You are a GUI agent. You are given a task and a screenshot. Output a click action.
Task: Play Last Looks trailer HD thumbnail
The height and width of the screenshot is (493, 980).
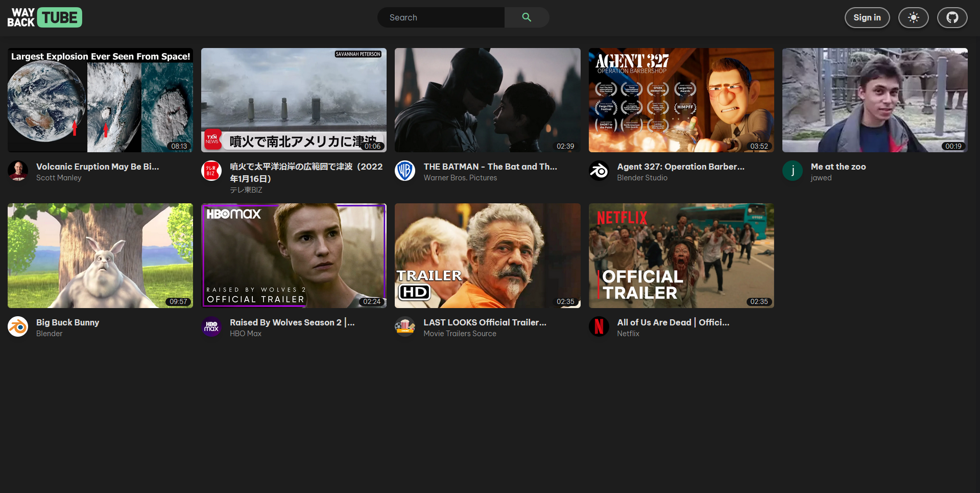(x=488, y=255)
